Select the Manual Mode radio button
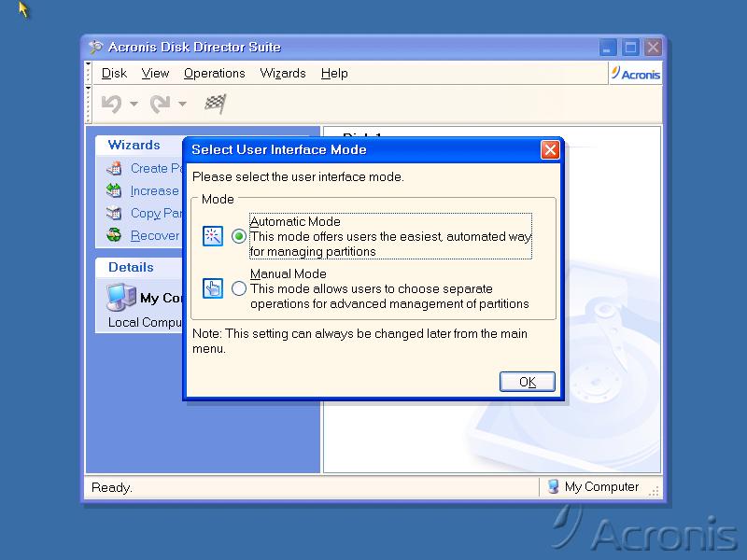Viewport: 747px width, 560px height. (239, 288)
